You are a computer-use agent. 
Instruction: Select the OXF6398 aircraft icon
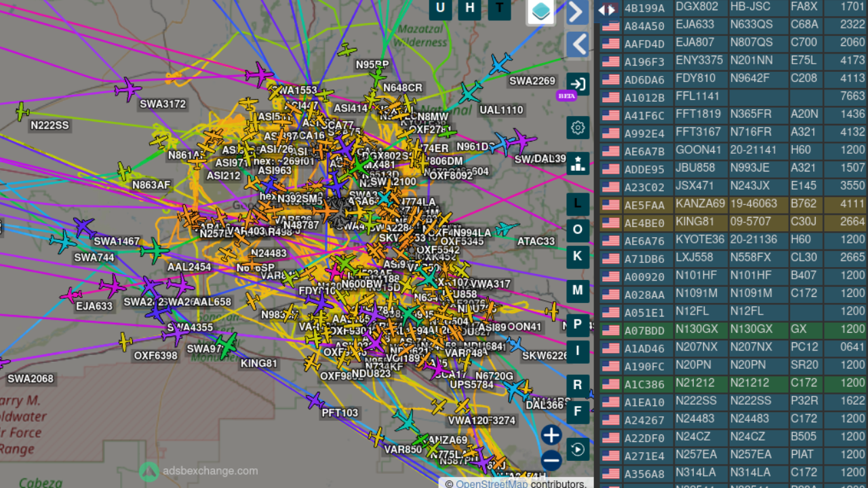point(125,342)
